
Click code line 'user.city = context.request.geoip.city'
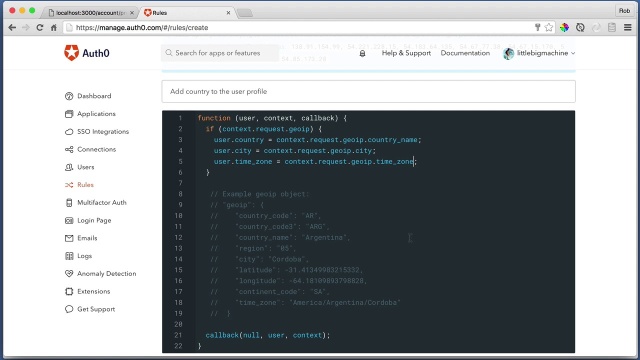(x=294, y=151)
